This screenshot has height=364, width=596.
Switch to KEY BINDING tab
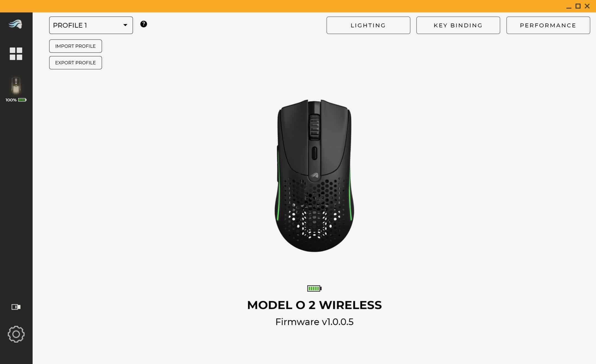tap(458, 25)
